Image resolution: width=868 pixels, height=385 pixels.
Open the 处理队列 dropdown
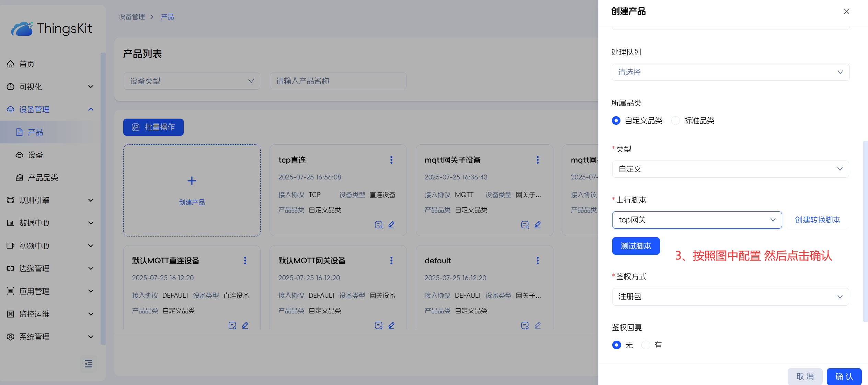[x=730, y=72]
